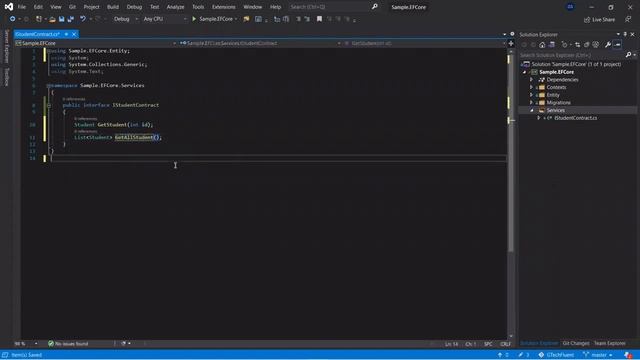Viewport: 640px width, 360px height.
Task: Expand the IStudentContract.cs file node
Action: tap(539, 118)
